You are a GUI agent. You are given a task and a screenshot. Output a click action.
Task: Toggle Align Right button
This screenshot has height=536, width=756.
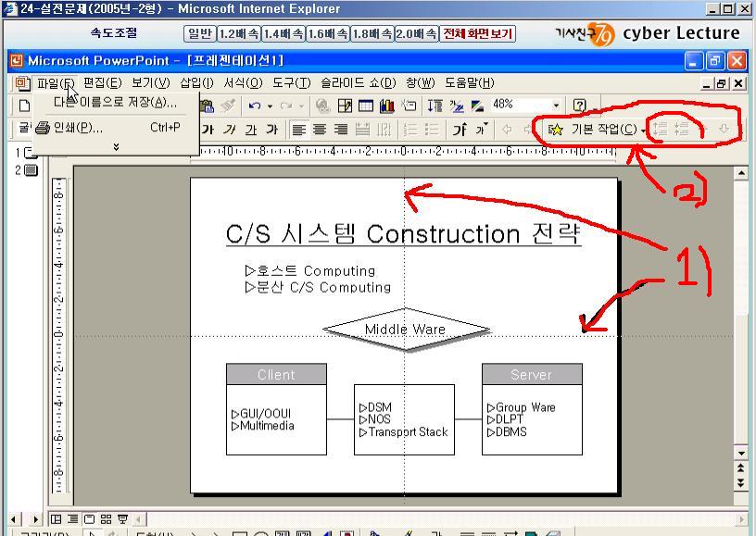[341, 130]
